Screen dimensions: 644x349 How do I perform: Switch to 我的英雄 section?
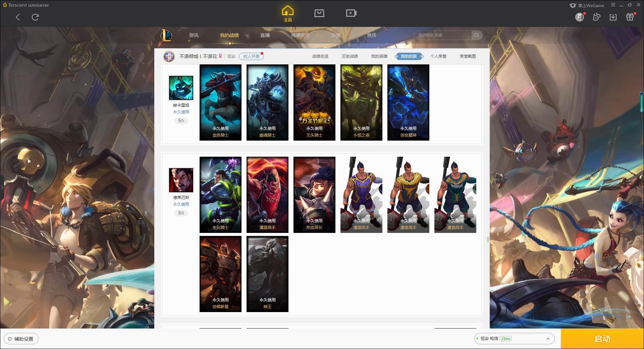click(x=379, y=56)
